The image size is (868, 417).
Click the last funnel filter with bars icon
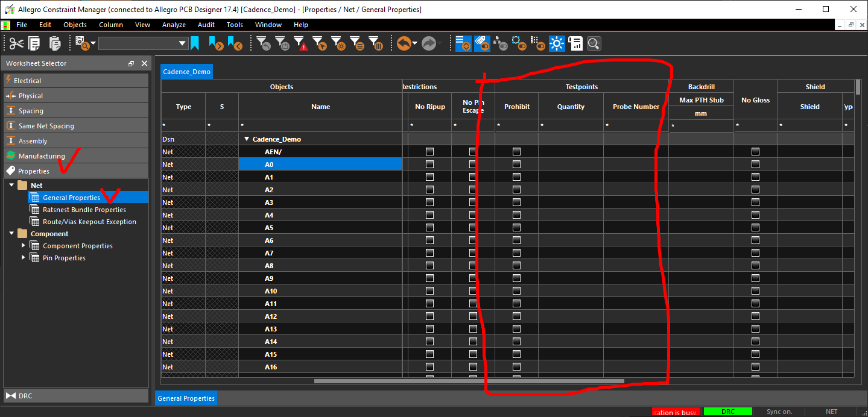tap(375, 43)
